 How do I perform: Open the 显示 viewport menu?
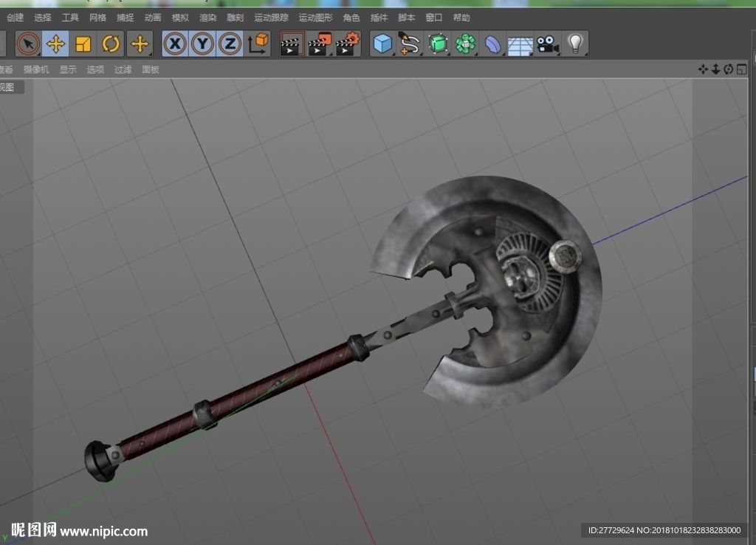(68, 69)
